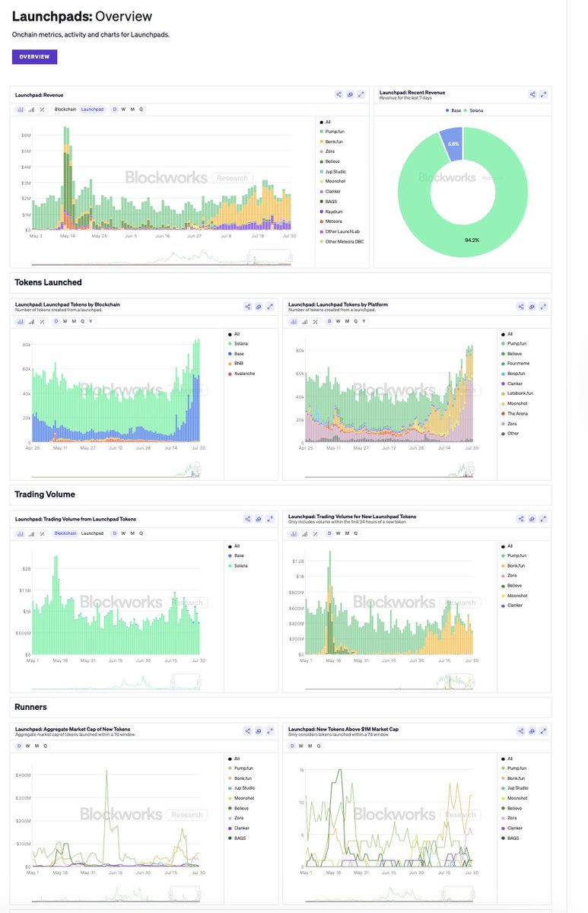This screenshot has height=913, width=588.
Task: Toggle All series in Launchpad: Revenue legend
Action: tap(326, 122)
